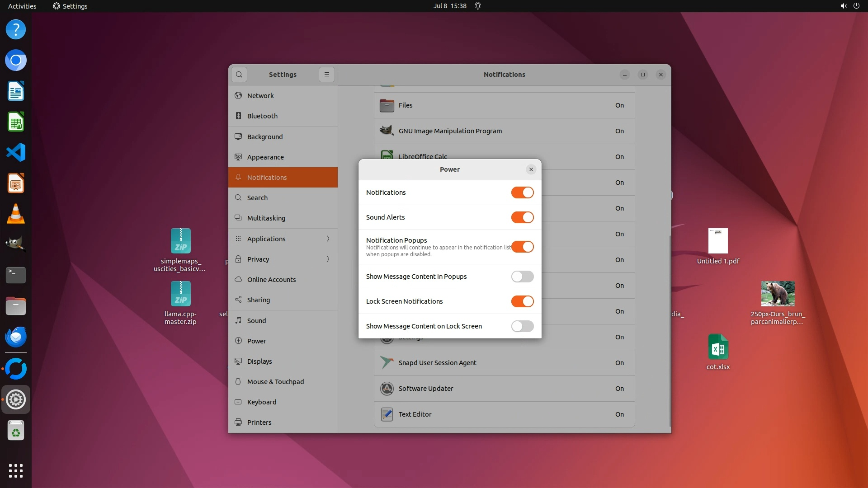Screen dimensions: 868x488
Task: Open the Thunderbird mail dock icon
Action: tap(16, 337)
